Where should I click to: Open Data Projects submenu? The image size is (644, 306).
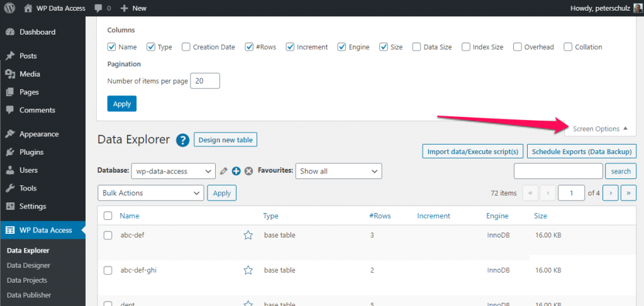[x=26, y=280]
